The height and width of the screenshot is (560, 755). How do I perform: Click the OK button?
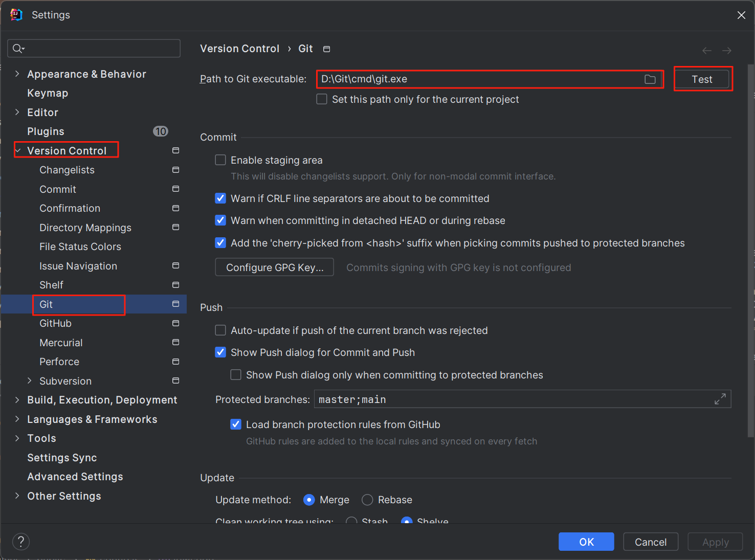(586, 542)
